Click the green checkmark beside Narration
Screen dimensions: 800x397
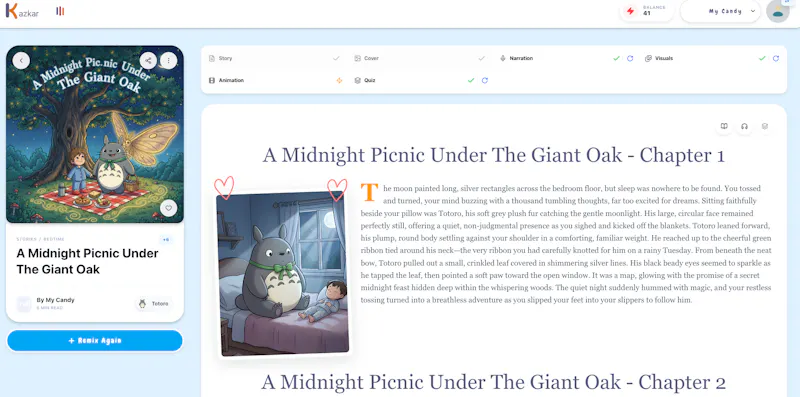[x=616, y=58]
